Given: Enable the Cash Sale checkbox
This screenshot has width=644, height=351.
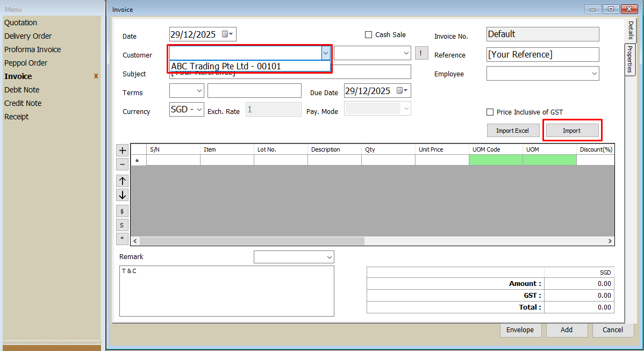Looking at the screenshot, I should tap(368, 35).
